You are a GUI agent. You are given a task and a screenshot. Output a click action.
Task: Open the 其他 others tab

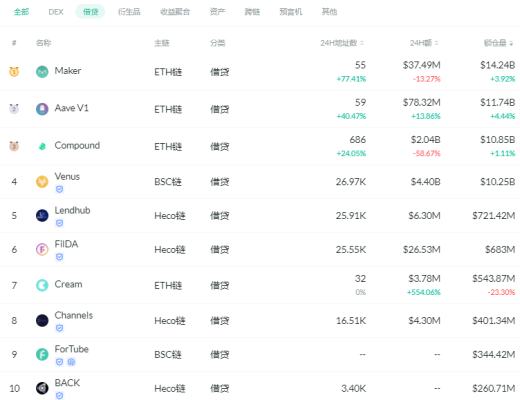(329, 12)
